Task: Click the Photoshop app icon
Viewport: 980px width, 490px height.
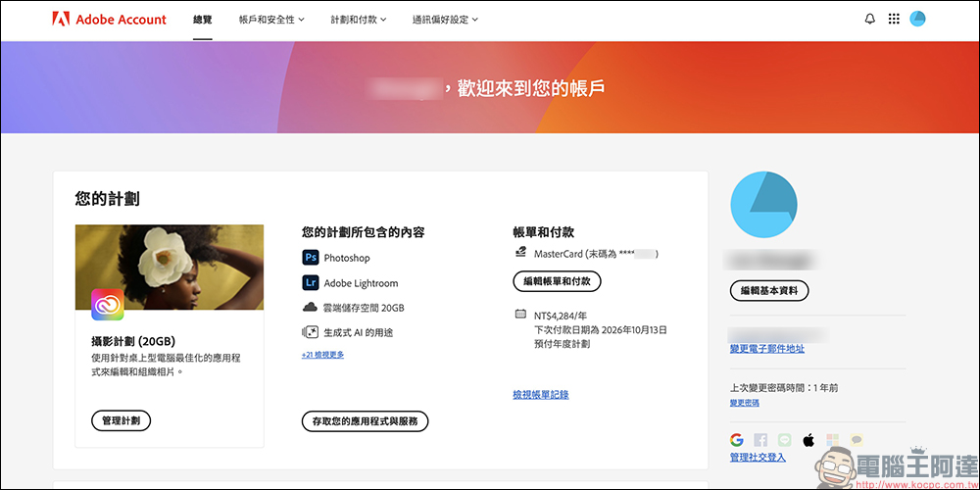Action: [311, 258]
